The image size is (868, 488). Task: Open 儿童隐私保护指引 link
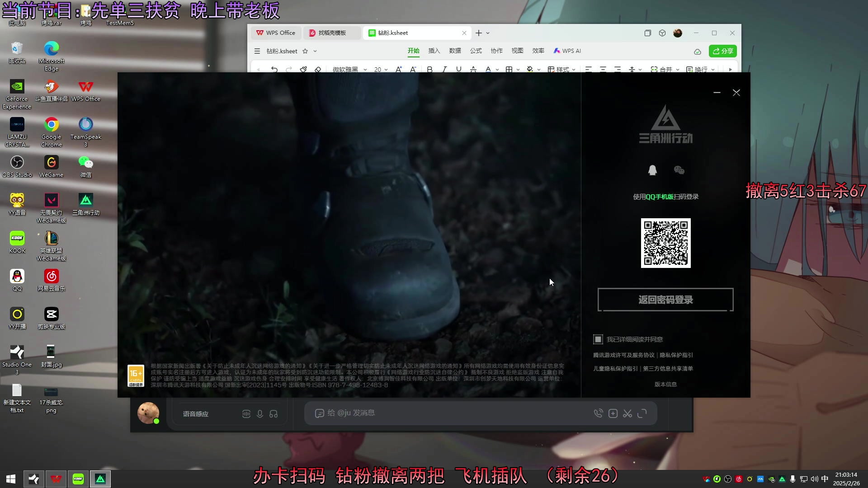pyautogui.click(x=615, y=369)
